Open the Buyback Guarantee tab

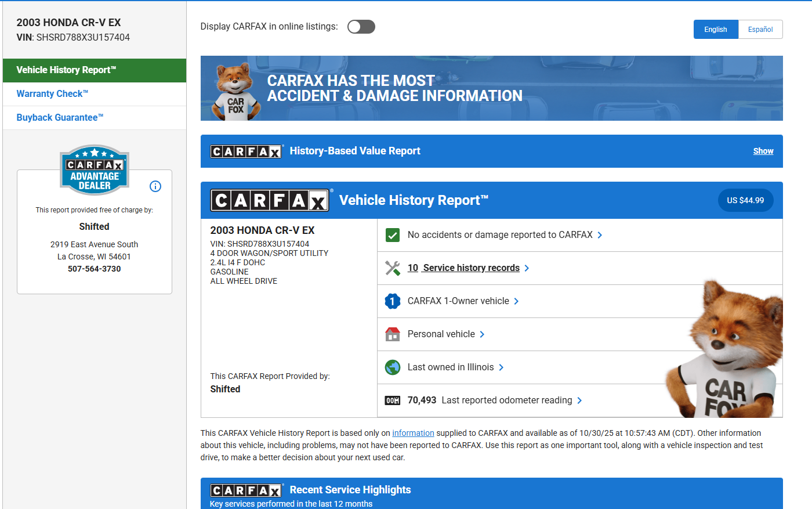pyautogui.click(x=60, y=118)
